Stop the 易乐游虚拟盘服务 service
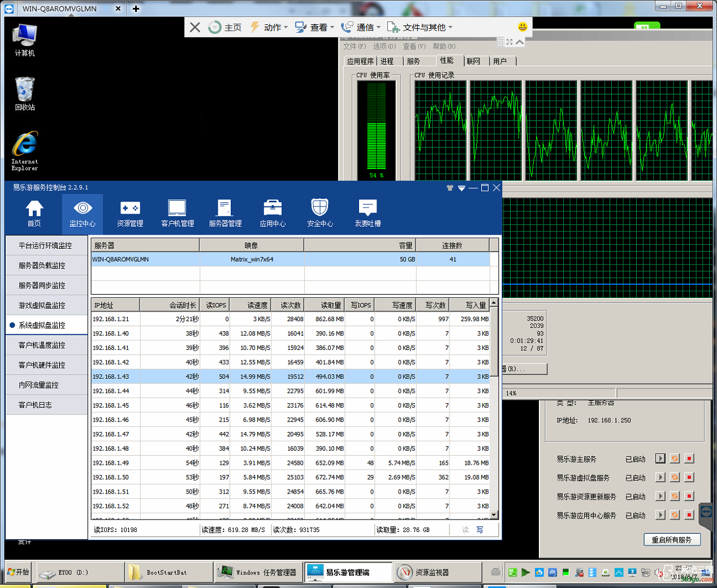717x588 pixels. point(689,477)
